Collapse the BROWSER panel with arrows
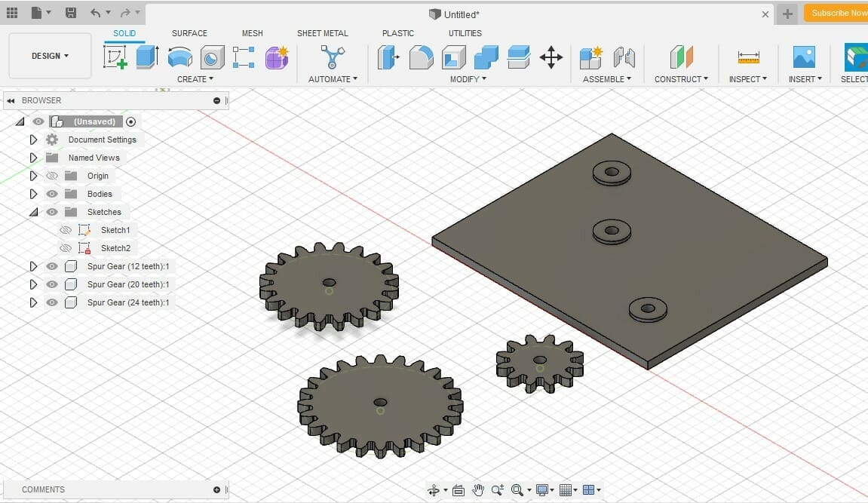Viewport: 868px width, 503px height. pyautogui.click(x=11, y=101)
